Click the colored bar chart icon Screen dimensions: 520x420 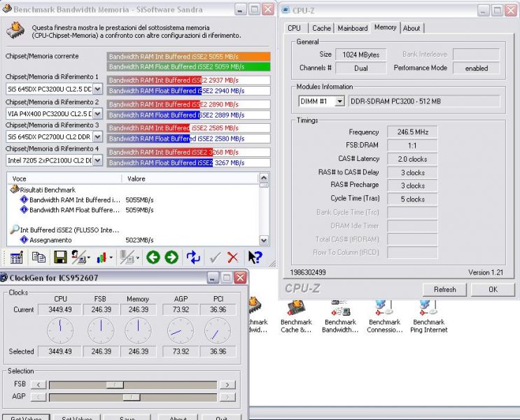(x=101, y=258)
